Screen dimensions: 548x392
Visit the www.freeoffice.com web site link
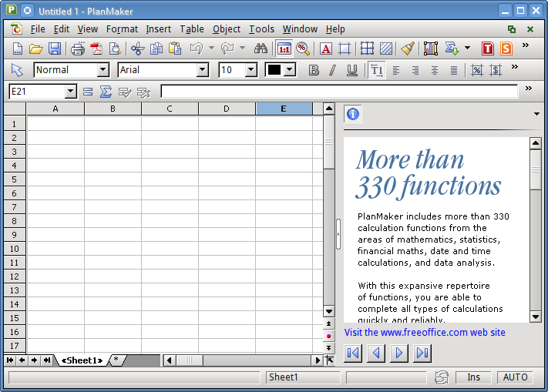(425, 332)
